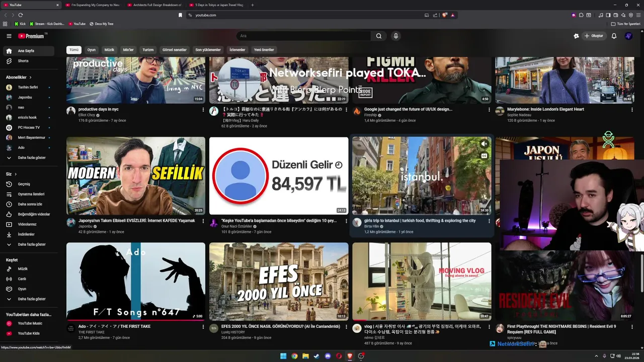The height and width of the screenshot is (362, 644).
Task: Reload the page in the browser
Action: (21, 15)
